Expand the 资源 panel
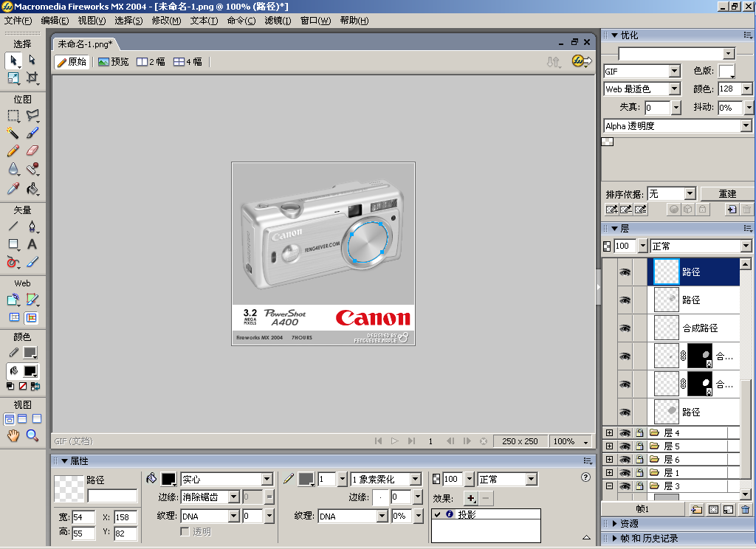Viewport: 756px width, 549px height. (x=615, y=523)
